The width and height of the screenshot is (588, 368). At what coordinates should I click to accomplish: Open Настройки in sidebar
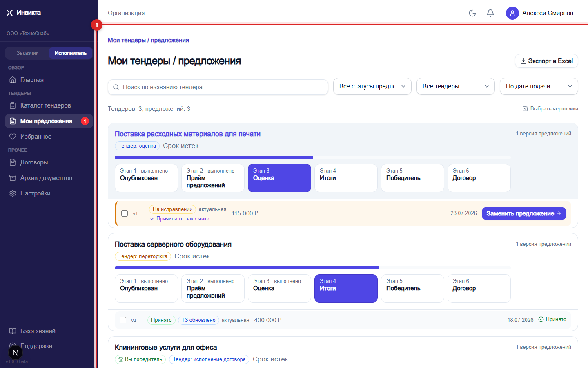tap(49, 193)
